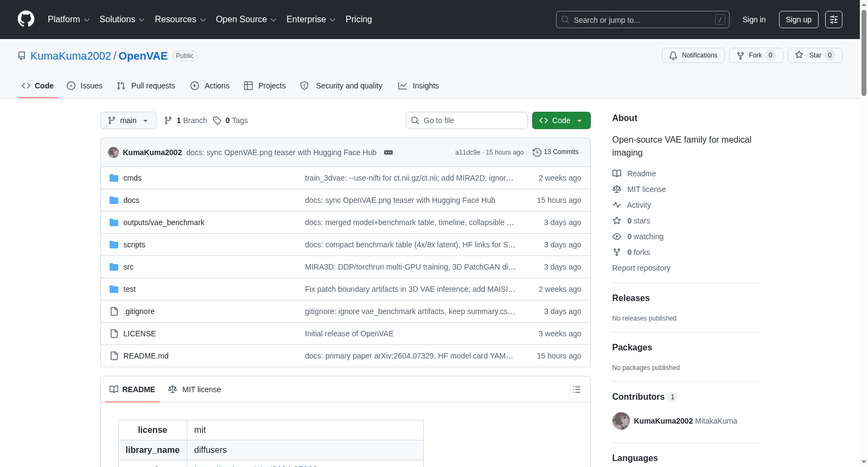Viewport: 868px width, 467px height.
Task: Open README outline list icon
Action: coord(577,389)
